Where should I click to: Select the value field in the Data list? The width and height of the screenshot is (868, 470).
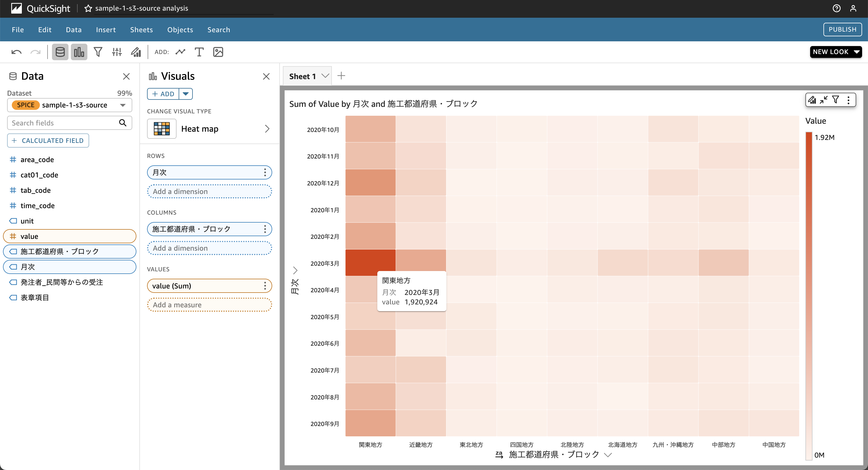click(70, 236)
